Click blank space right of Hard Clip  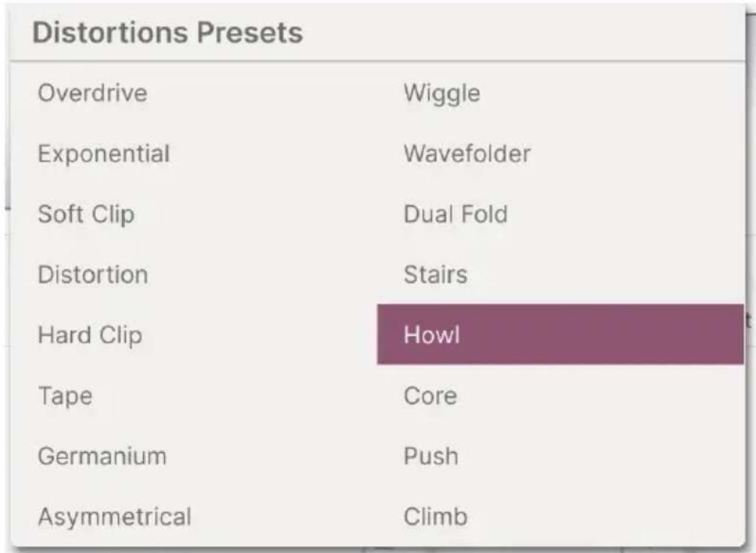pos(261,335)
